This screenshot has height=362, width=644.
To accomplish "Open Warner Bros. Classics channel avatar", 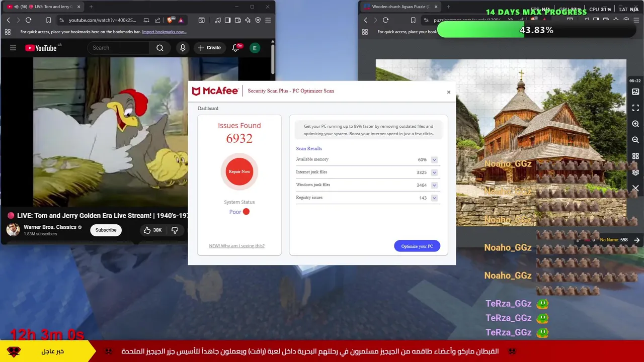I will [x=13, y=230].
